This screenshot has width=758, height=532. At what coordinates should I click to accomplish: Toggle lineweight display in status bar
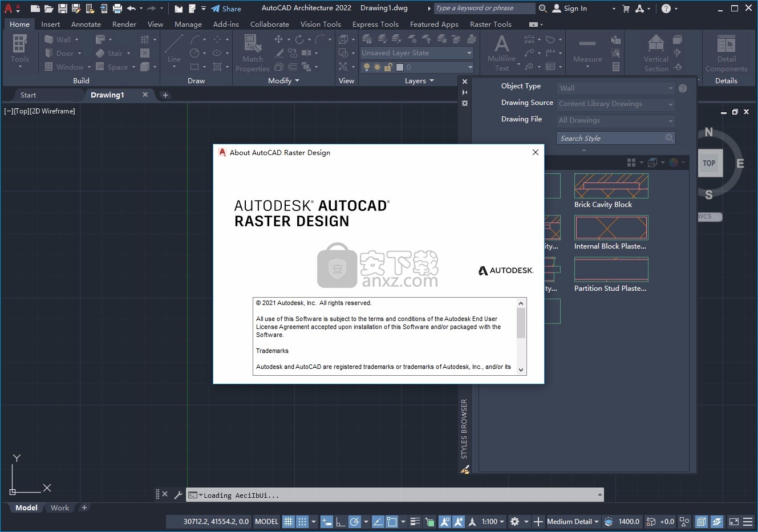(415, 521)
